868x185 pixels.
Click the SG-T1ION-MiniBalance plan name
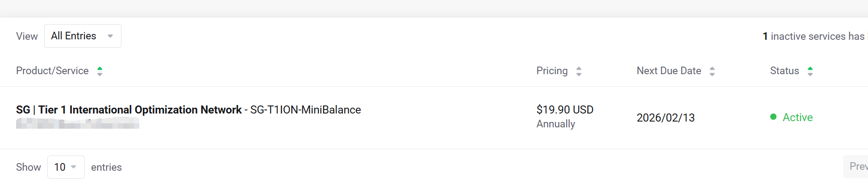click(305, 110)
